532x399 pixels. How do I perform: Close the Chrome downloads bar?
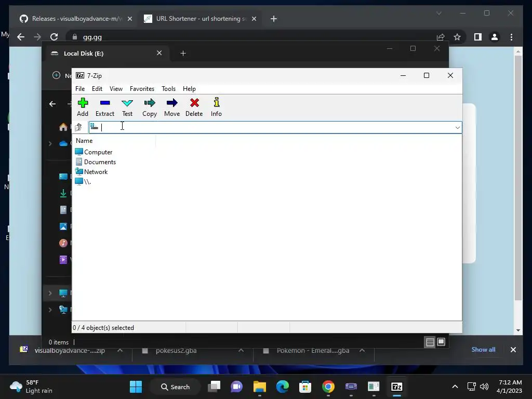[x=513, y=350]
